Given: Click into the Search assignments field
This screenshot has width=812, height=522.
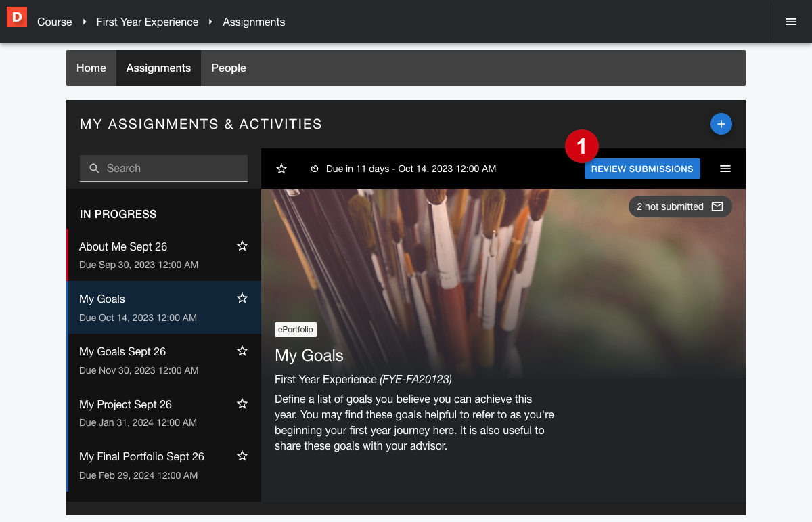Looking at the screenshot, I should point(173,169).
